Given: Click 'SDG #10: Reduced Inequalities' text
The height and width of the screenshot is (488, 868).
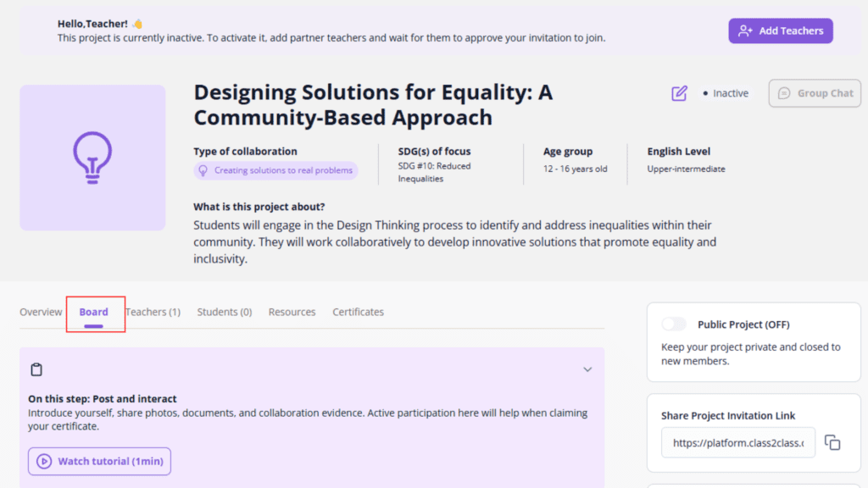Looking at the screenshot, I should click(x=435, y=173).
